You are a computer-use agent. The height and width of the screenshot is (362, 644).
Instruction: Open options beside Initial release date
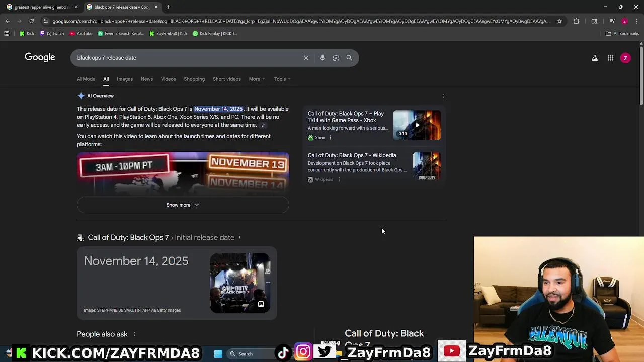pos(239,238)
